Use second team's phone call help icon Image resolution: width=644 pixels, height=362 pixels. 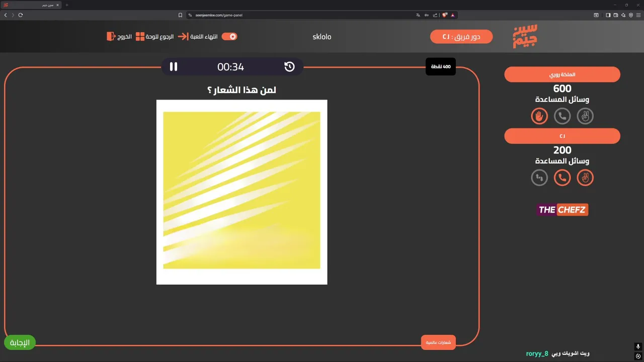(x=562, y=177)
